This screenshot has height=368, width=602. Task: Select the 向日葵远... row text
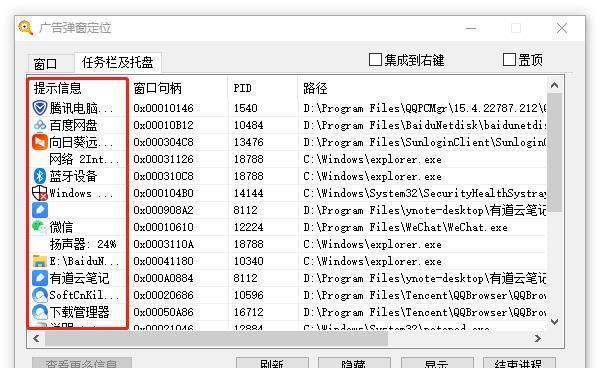click(81, 142)
